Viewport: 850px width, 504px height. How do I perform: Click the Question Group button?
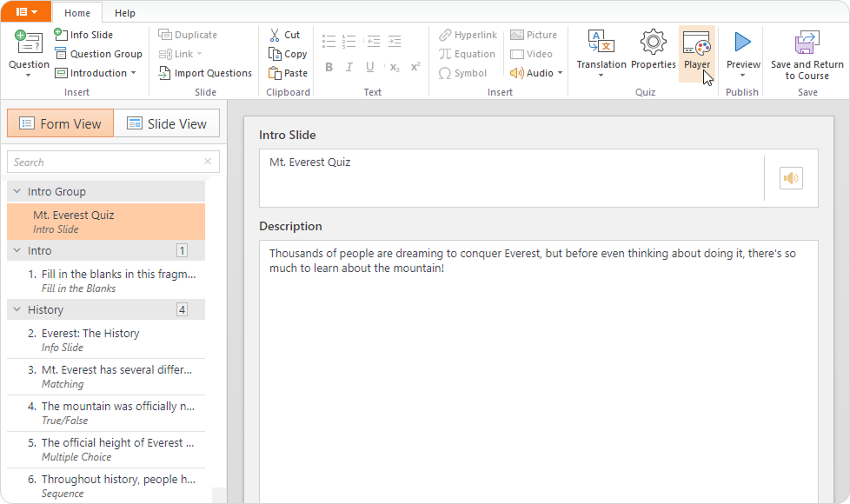(98, 54)
